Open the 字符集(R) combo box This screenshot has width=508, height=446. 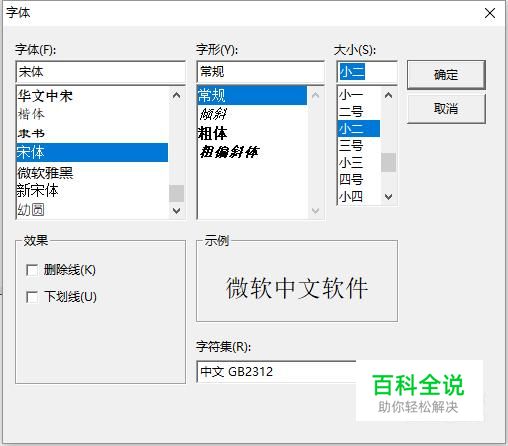277,371
